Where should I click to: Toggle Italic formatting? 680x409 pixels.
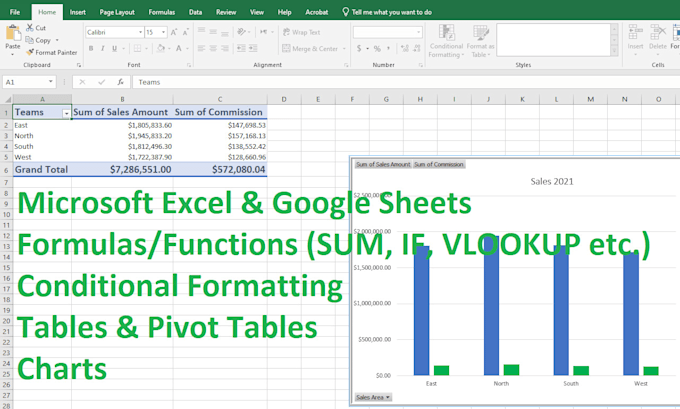[103, 48]
